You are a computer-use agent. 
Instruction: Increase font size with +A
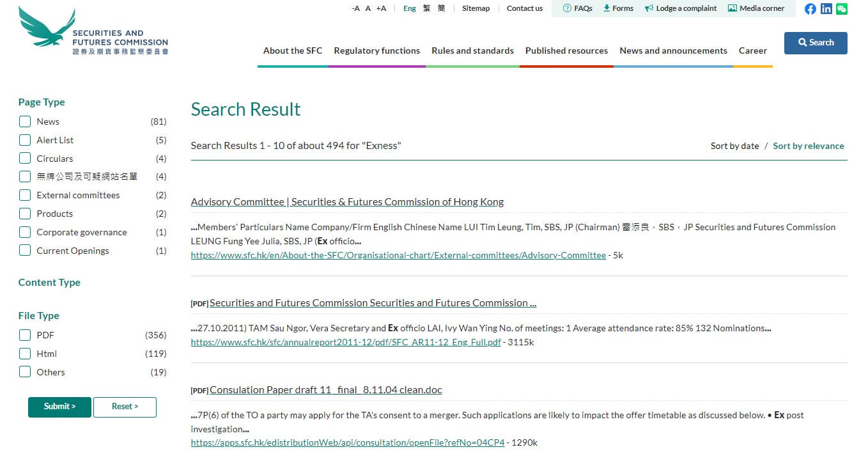coord(381,8)
